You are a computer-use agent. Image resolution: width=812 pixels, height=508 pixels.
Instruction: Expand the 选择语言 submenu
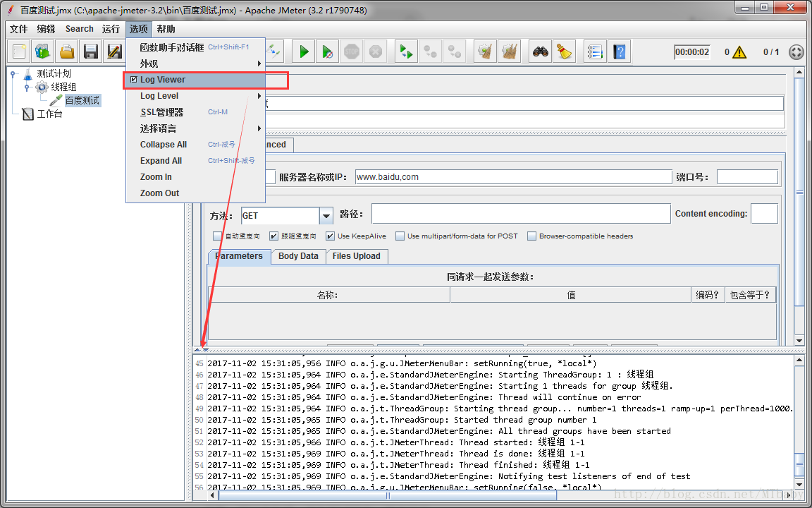(x=196, y=128)
